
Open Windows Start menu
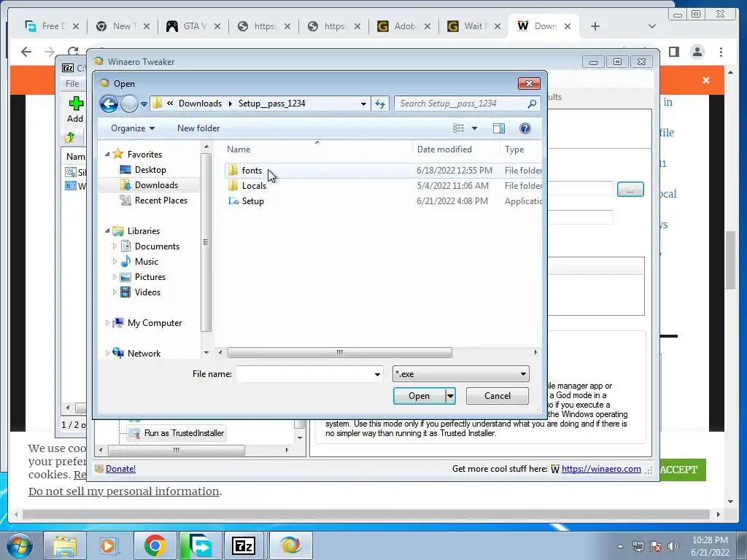[x=19, y=545]
